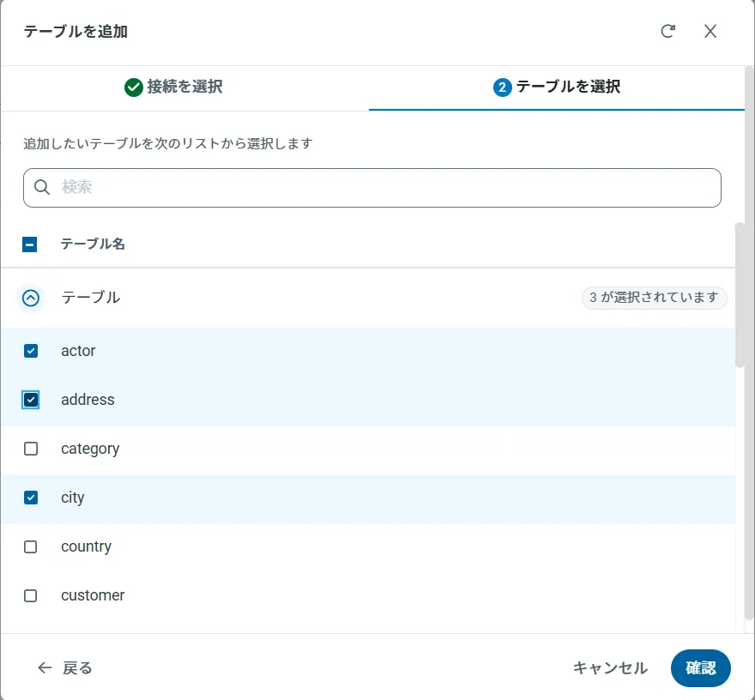Click the キャンセル button
This screenshot has height=700, width=755.
[610, 668]
